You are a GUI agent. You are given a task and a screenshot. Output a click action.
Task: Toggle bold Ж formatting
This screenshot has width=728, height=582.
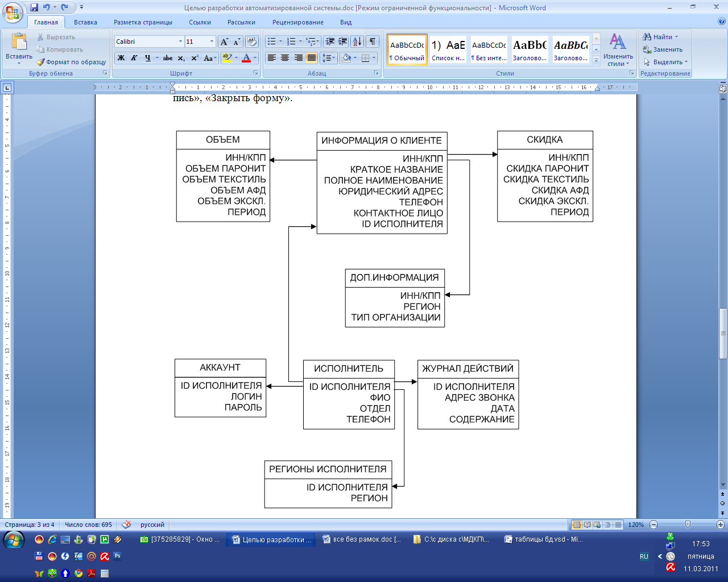(x=121, y=58)
